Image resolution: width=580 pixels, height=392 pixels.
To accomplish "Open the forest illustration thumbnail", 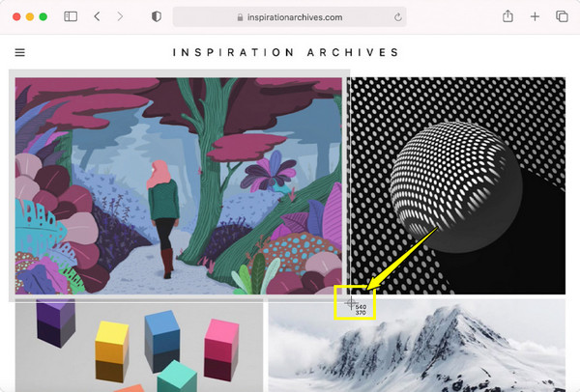I will (179, 185).
